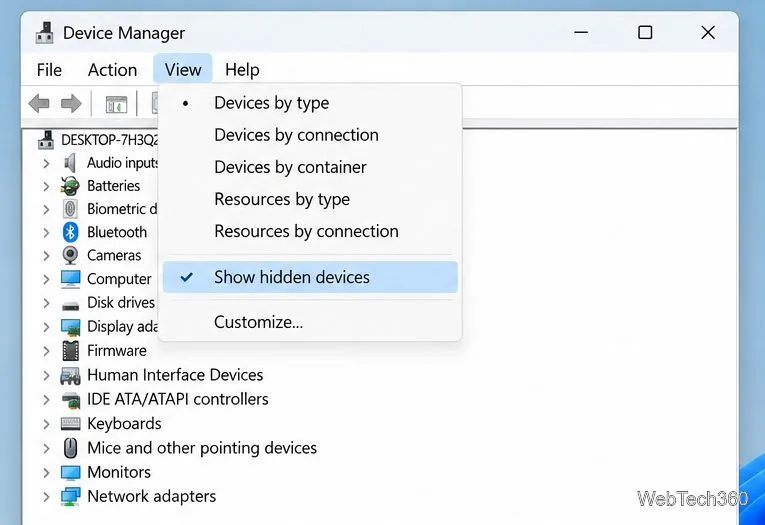Select DESKTOP-7H3Q root node label

point(109,140)
